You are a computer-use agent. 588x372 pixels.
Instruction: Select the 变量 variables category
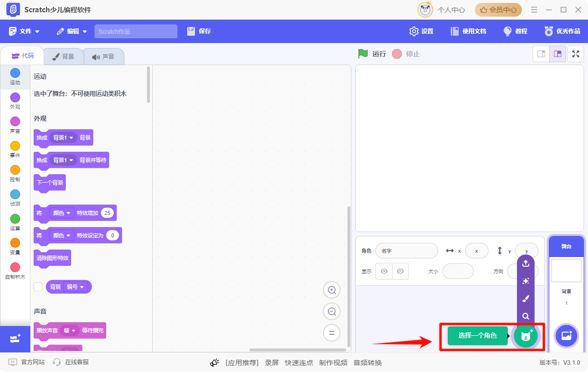coord(15,247)
